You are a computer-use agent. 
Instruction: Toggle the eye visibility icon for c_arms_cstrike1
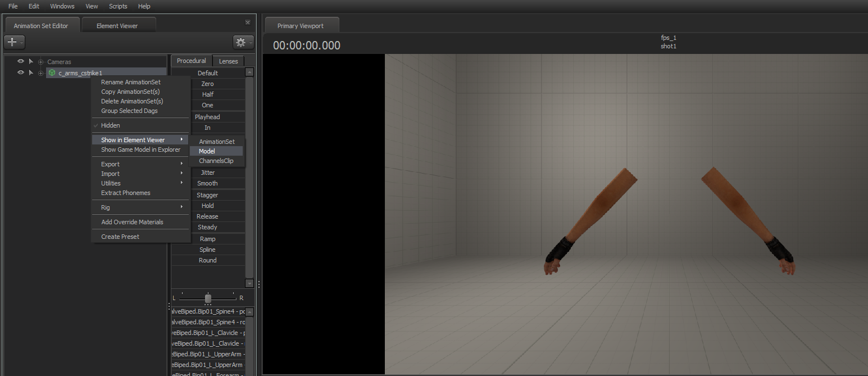(21, 73)
